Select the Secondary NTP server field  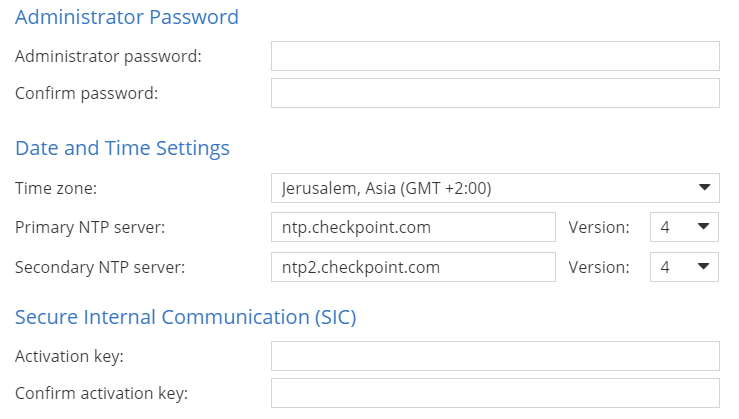[x=413, y=267]
